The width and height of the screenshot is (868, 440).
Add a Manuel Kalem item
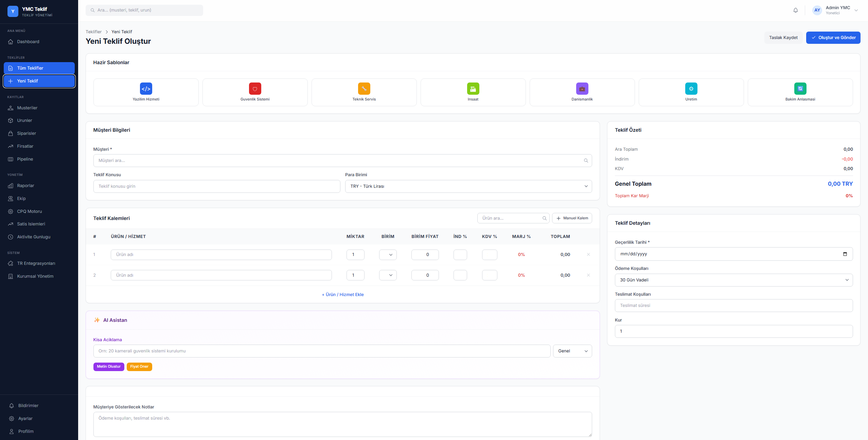click(572, 218)
